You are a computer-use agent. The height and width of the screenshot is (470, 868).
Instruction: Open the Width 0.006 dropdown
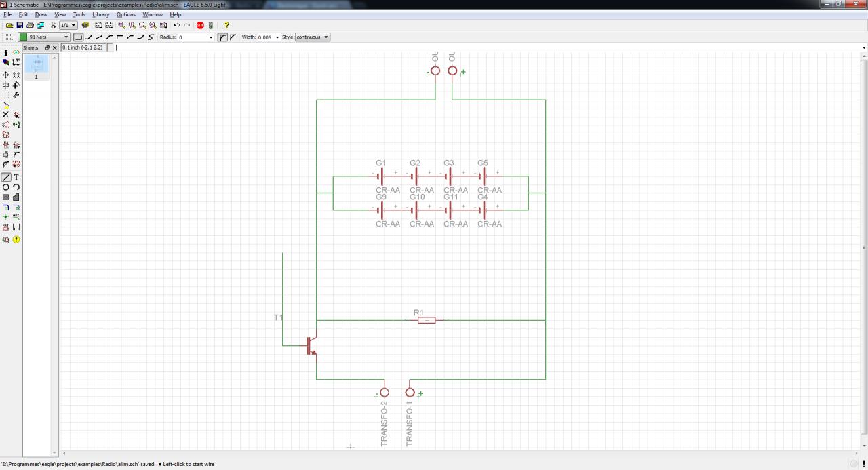pos(277,37)
